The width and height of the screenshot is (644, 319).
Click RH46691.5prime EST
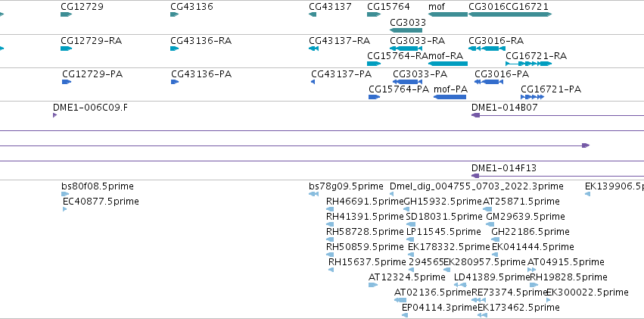point(330,209)
